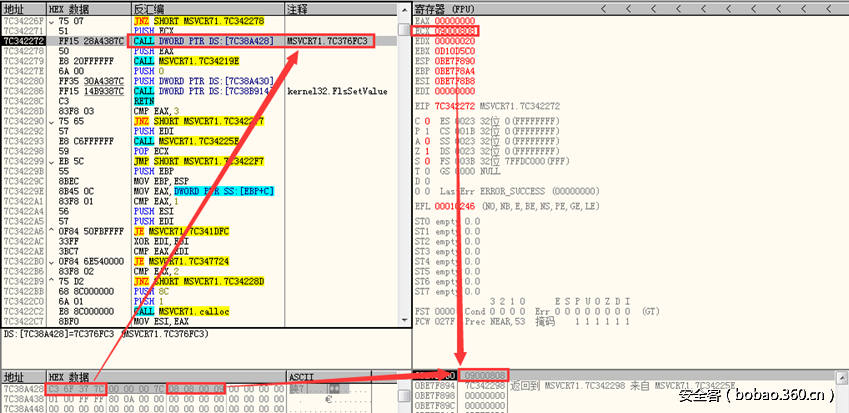Select the FCW 027F control word
This screenshot has width=849, height=413.
point(437,322)
